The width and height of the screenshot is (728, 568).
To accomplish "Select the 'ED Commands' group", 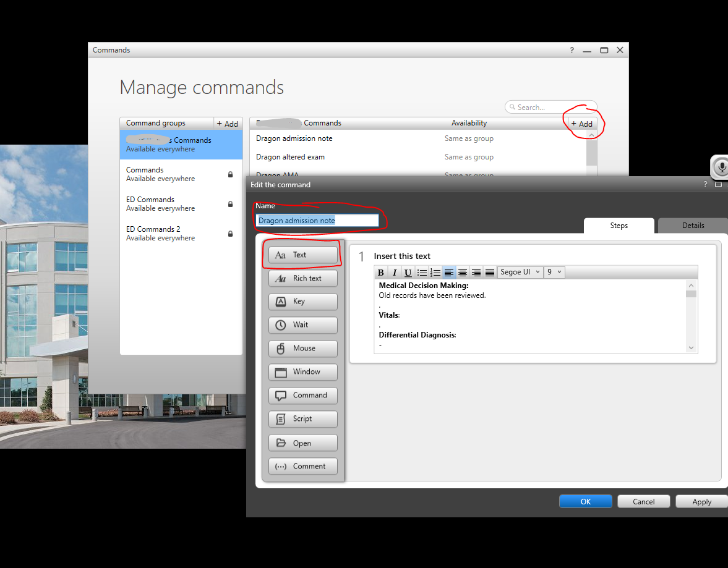I will tap(181, 204).
